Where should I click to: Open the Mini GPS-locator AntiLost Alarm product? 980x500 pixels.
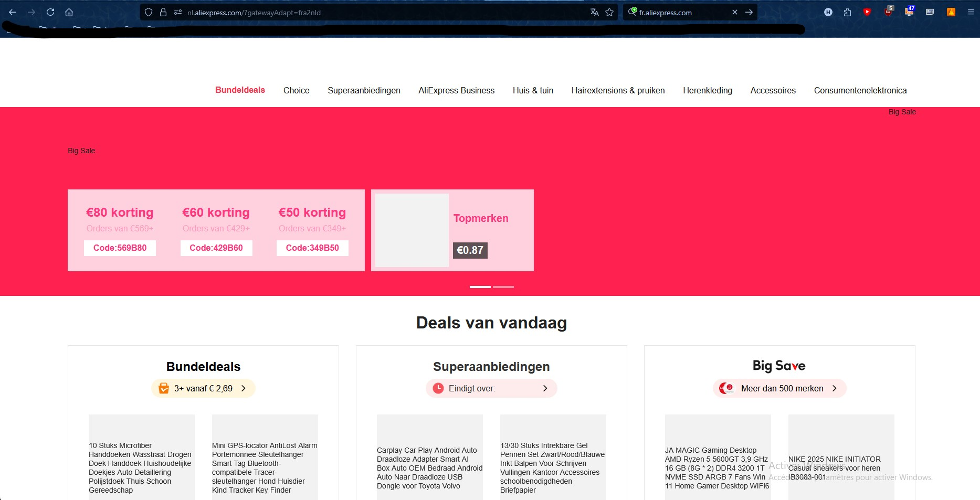click(x=265, y=457)
